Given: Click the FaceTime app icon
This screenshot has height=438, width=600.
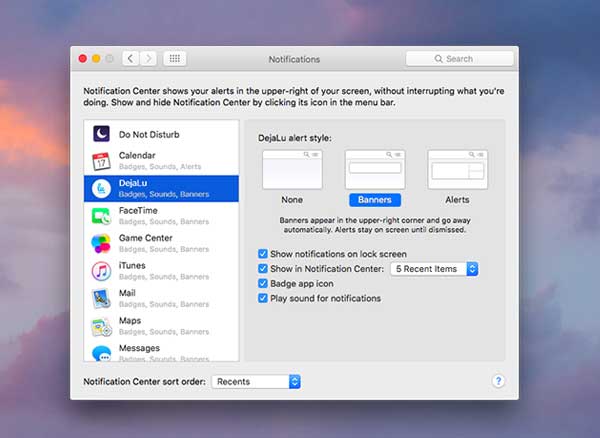Looking at the screenshot, I should coord(101,216).
